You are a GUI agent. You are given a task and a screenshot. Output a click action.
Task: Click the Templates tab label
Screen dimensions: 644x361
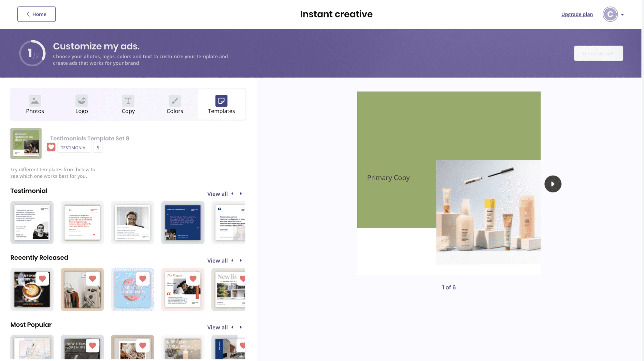point(221,111)
